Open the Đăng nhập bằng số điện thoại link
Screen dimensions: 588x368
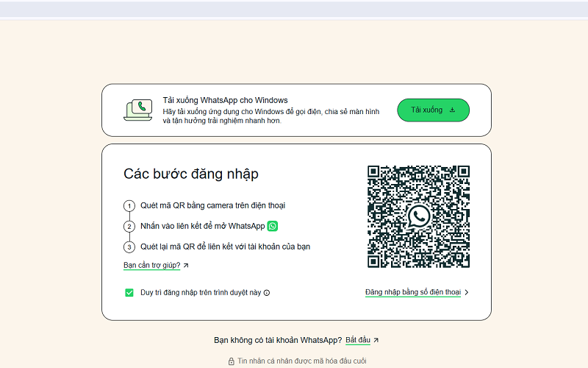[x=412, y=292]
